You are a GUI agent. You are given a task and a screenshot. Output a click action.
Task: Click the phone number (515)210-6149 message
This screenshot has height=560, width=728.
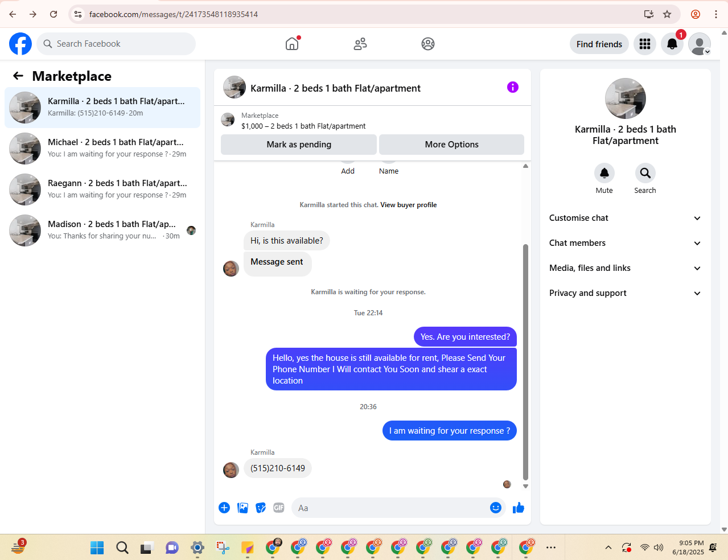tap(278, 468)
